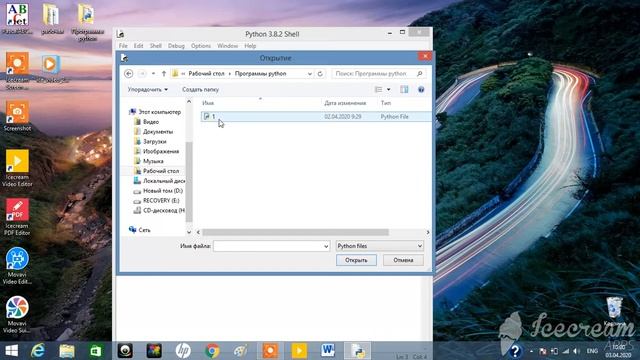The image size is (640, 360).
Task: Select the 'Документы' folder in the sidebar
Action: pyautogui.click(x=153, y=131)
